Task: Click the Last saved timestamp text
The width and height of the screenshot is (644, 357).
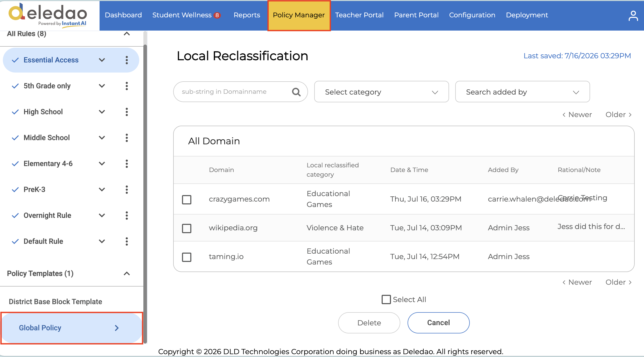Action: tap(577, 56)
